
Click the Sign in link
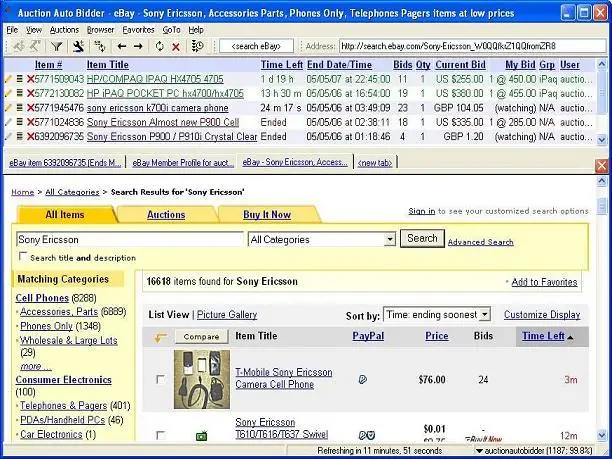tap(422, 211)
